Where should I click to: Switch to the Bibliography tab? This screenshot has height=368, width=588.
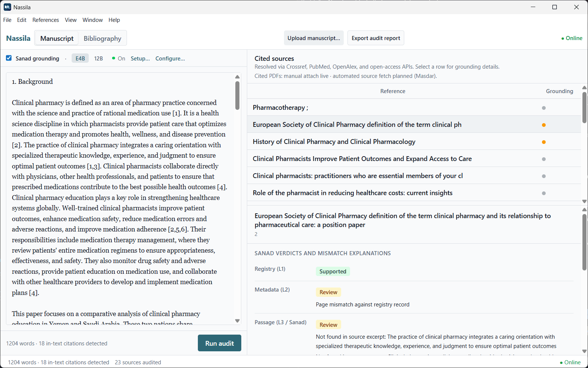pyautogui.click(x=102, y=39)
